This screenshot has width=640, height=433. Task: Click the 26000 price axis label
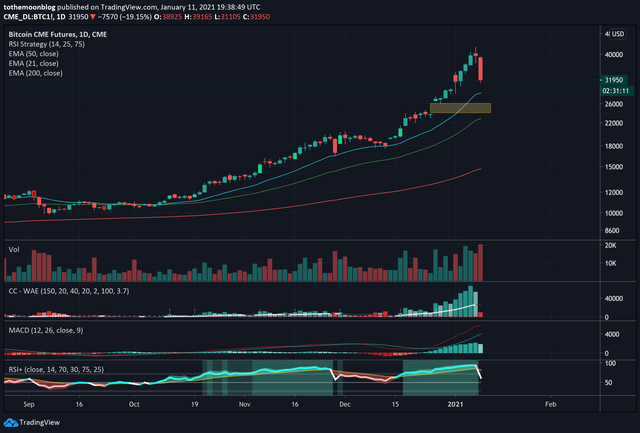tap(614, 104)
